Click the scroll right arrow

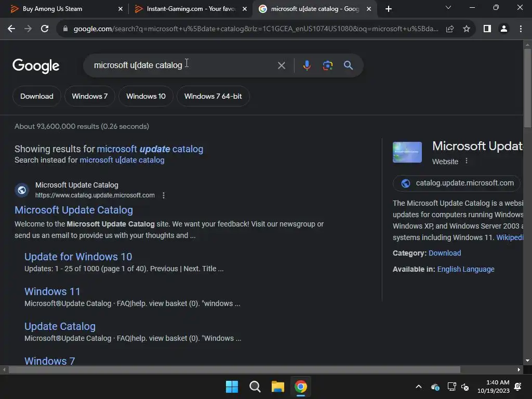519,370
